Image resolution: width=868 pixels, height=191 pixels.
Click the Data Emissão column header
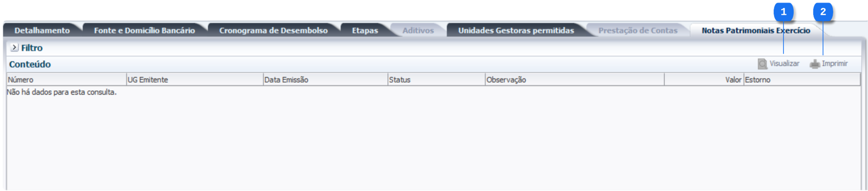[325, 80]
